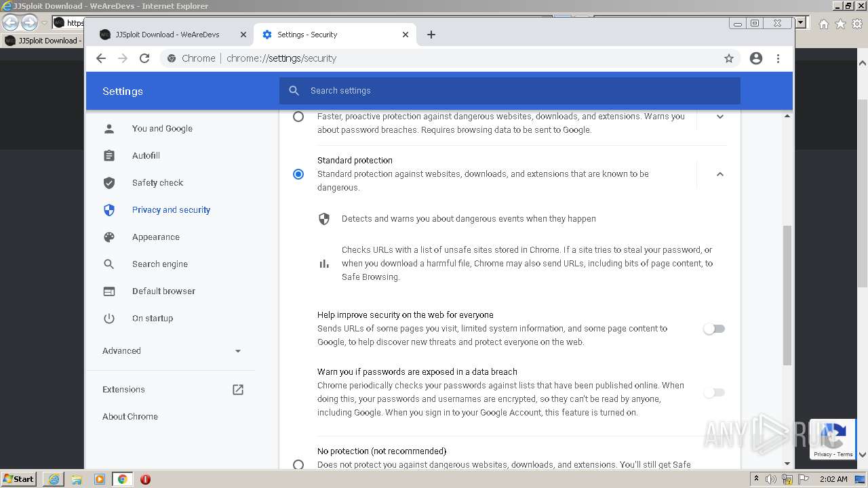Click the taskbar clock showing 2:02 AM
868x488 pixels.
[x=833, y=479]
